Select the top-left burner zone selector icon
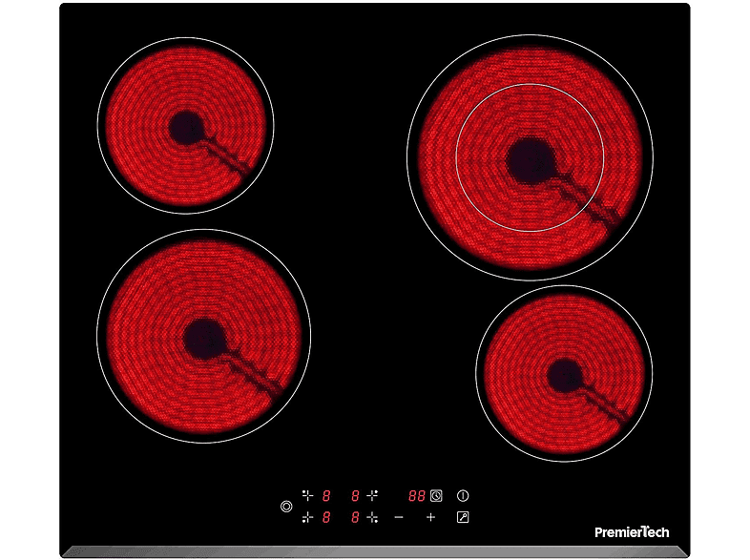The width and height of the screenshot is (750, 560). (306, 495)
